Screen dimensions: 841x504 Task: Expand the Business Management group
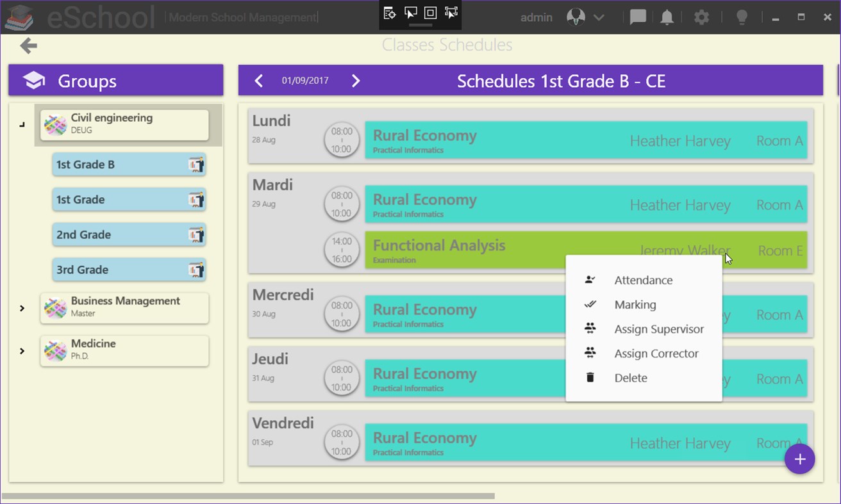(x=21, y=308)
